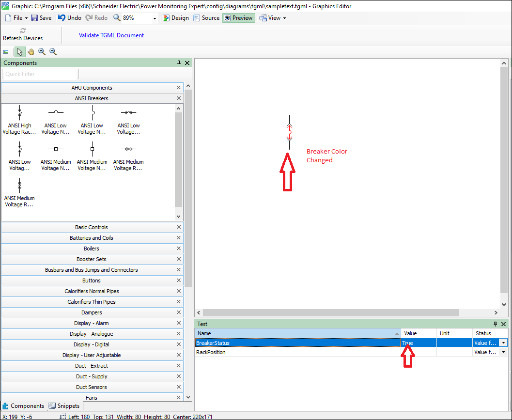Select the pointer selection tool
Viewport: 512px width, 420px height.
point(20,52)
